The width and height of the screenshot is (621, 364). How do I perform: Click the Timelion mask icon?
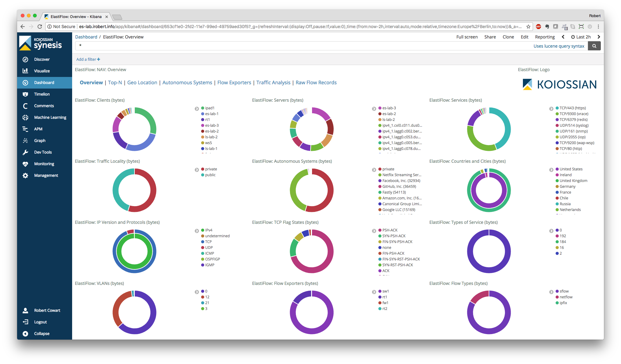click(25, 94)
